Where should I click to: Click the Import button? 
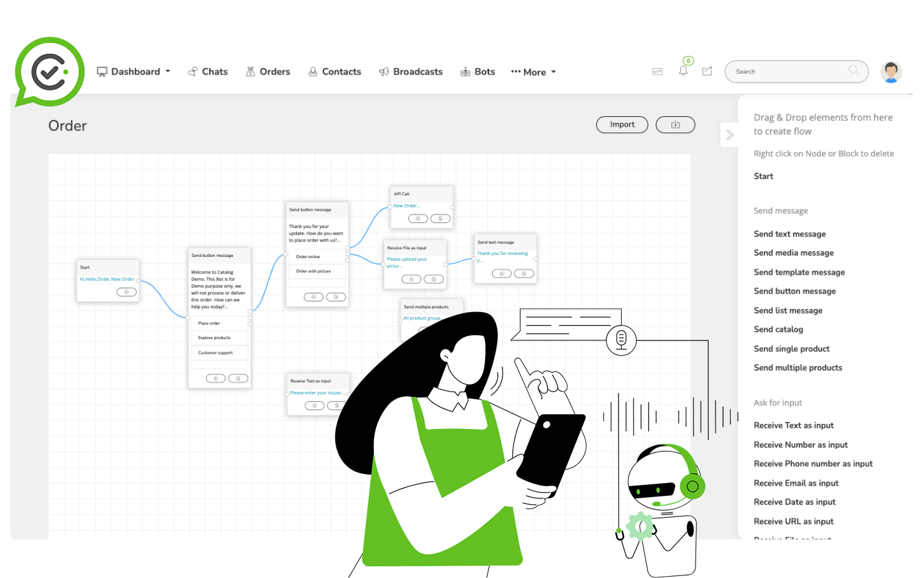(622, 125)
